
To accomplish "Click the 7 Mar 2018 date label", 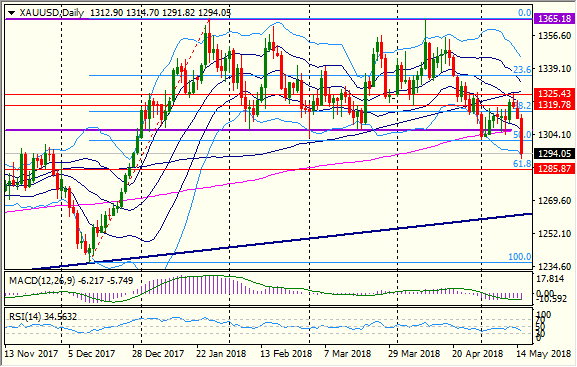I will coord(347,354).
